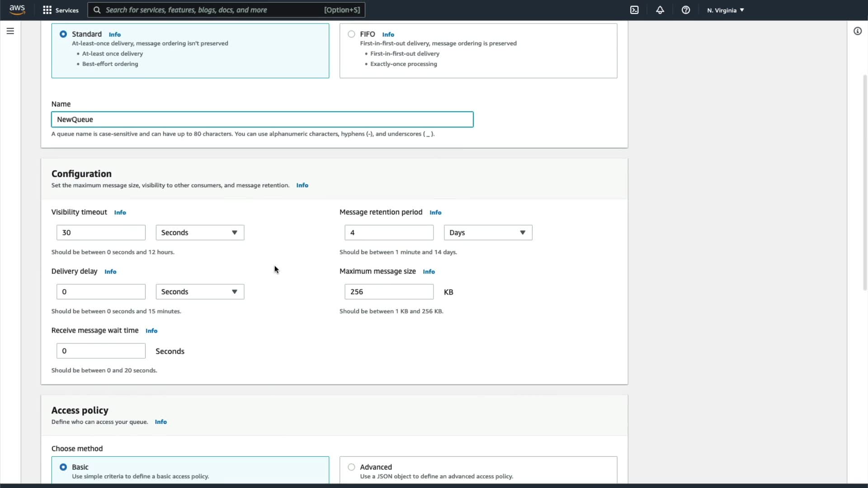The width and height of the screenshot is (868, 488).
Task: Launch CloudShell from the top bar
Action: pos(634,10)
